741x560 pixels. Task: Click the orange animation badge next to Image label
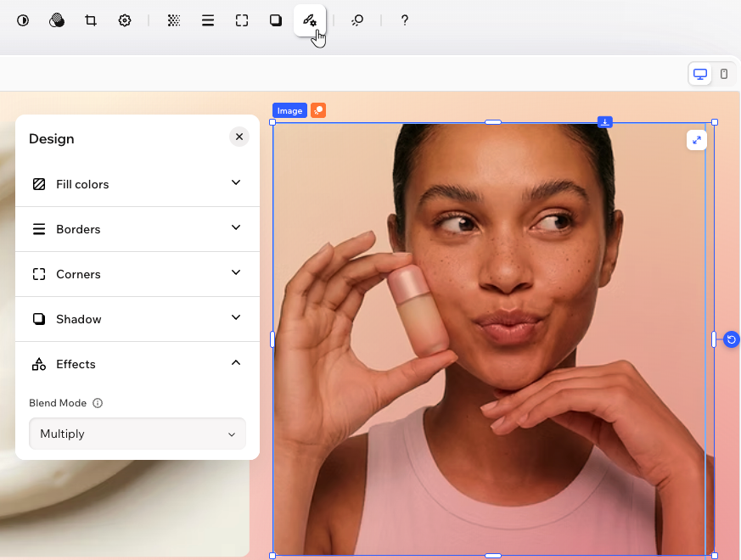[x=318, y=110]
